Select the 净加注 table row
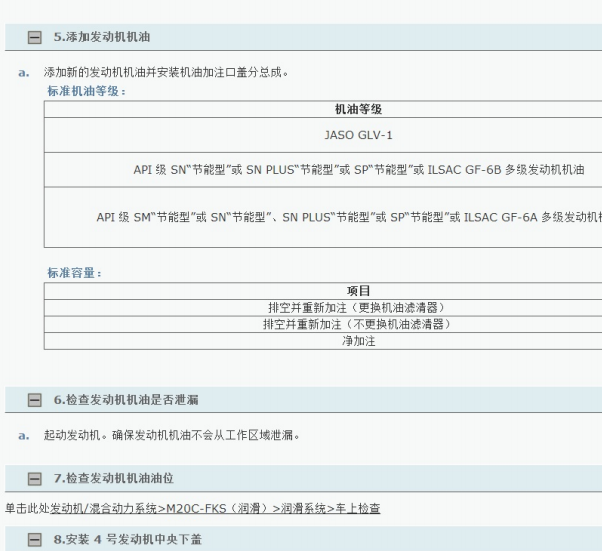602x551 pixels. click(323, 341)
